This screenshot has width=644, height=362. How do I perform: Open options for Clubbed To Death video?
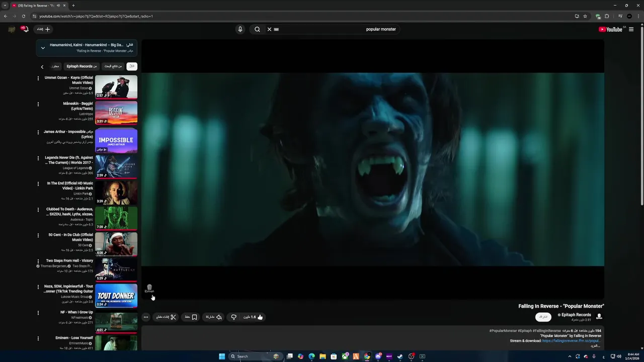click(38, 210)
